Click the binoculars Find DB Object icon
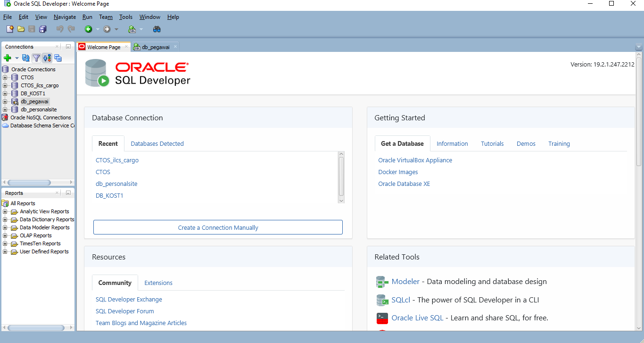 click(x=157, y=29)
